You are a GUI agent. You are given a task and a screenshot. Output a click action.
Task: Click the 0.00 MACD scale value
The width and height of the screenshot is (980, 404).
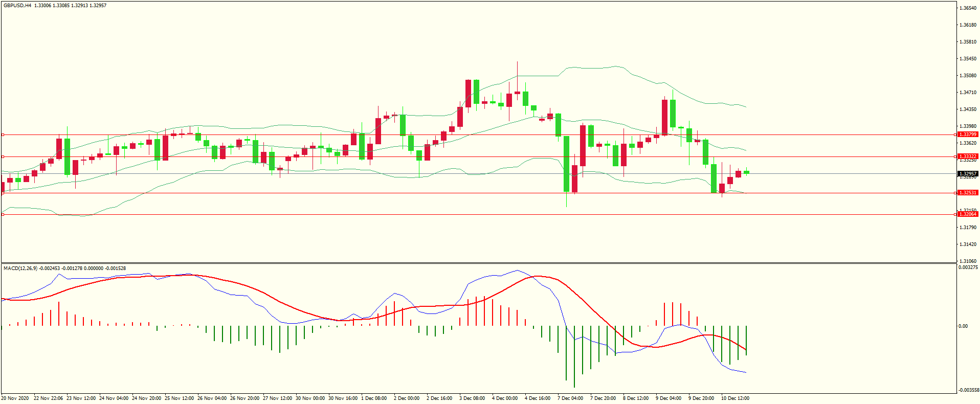click(963, 326)
